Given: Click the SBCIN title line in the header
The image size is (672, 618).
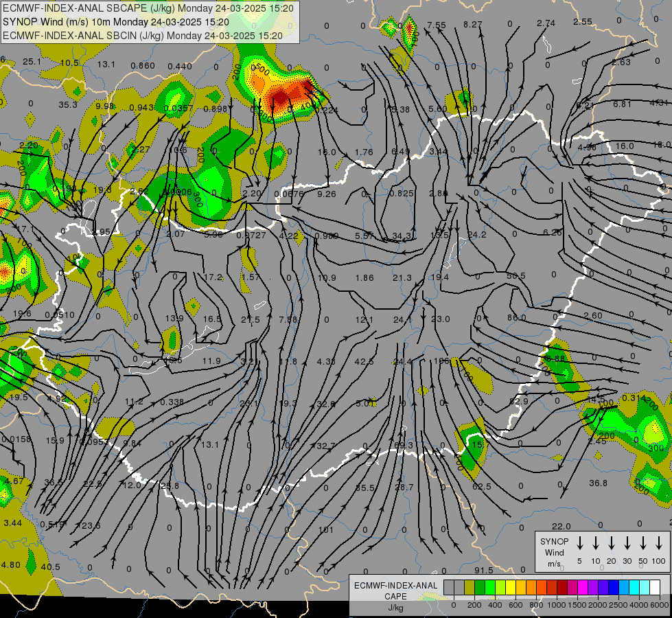Looking at the screenshot, I should [x=143, y=36].
